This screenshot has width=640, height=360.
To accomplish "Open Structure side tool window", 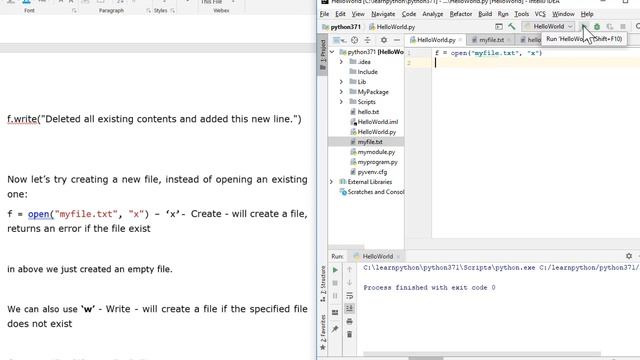I will [x=323, y=284].
